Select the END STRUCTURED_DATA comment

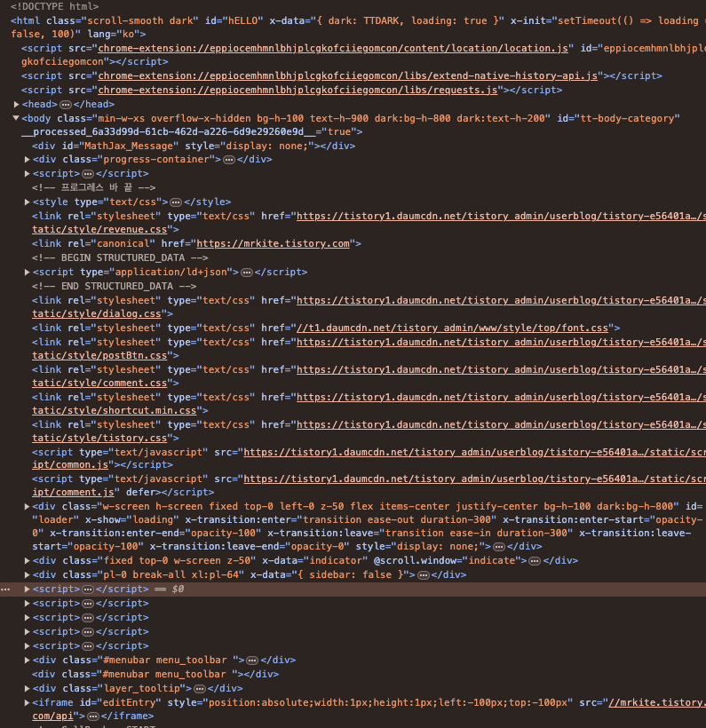point(115,286)
